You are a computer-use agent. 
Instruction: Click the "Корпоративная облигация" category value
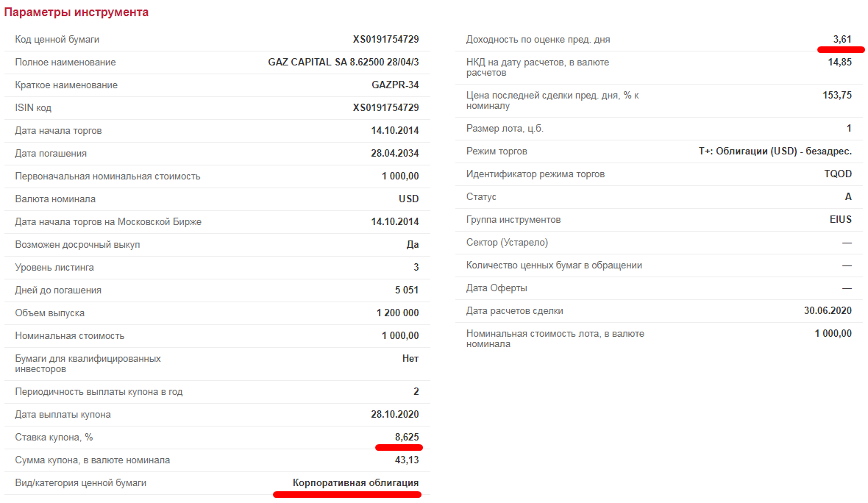(x=355, y=483)
